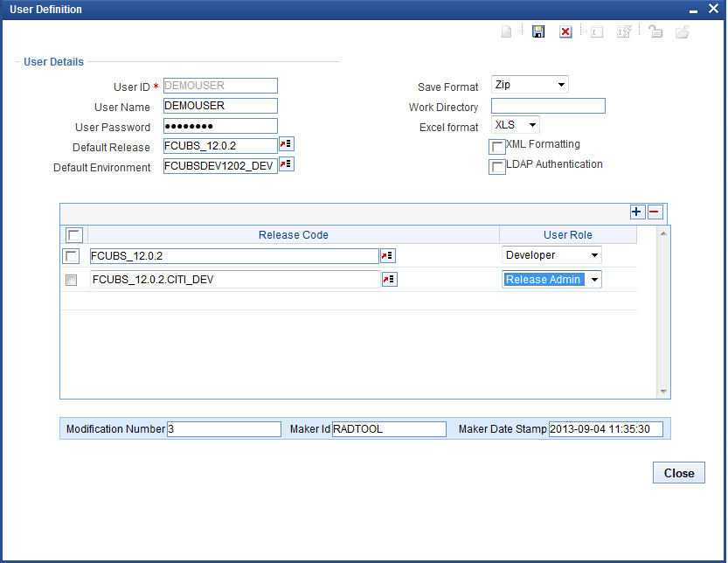728x563 pixels.
Task: Open the Developer user role dropdown
Action: click(551, 255)
